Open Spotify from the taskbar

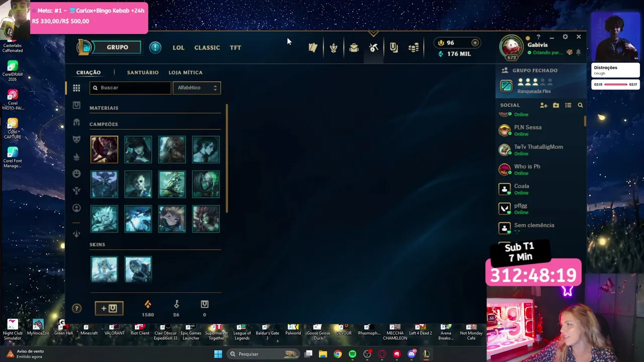click(x=352, y=354)
